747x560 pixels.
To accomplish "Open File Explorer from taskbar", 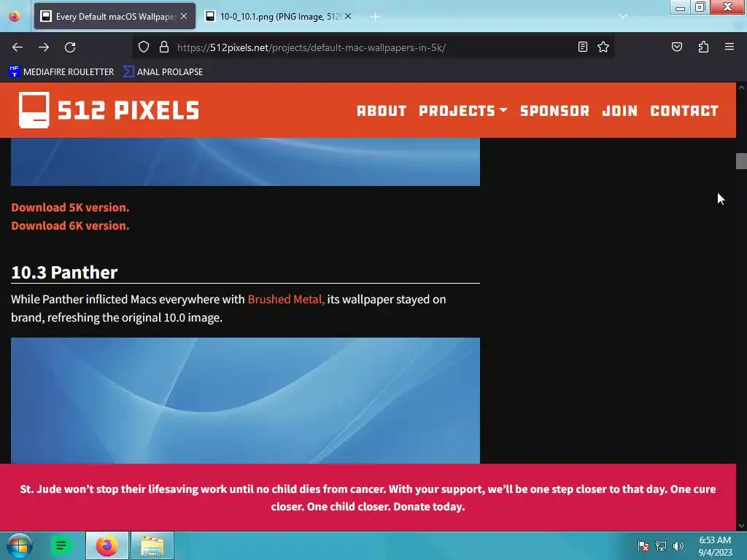I will [x=152, y=545].
